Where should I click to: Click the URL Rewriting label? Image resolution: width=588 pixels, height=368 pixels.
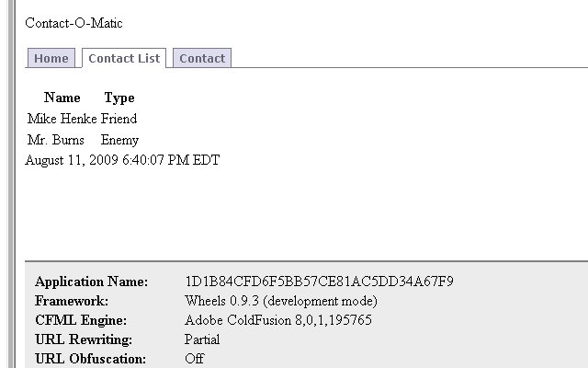pyautogui.click(x=84, y=339)
